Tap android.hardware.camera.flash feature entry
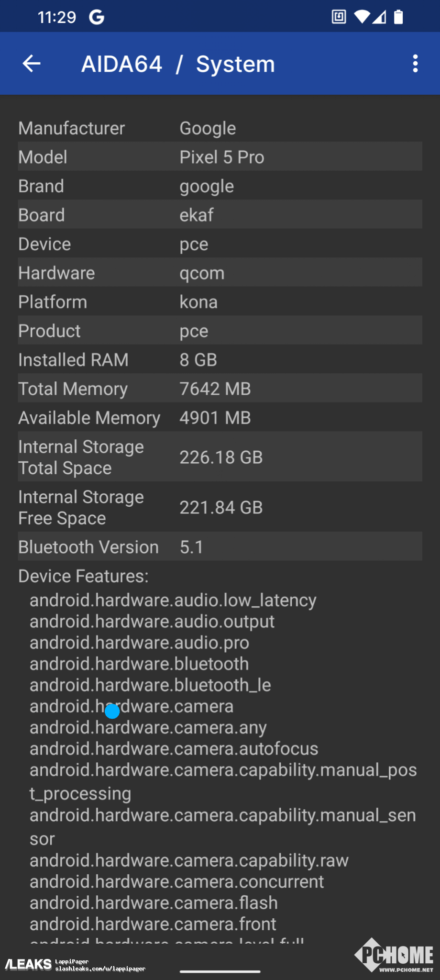Image resolution: width=440 pixels, height=980 pixels. click(x=154, y=903)
